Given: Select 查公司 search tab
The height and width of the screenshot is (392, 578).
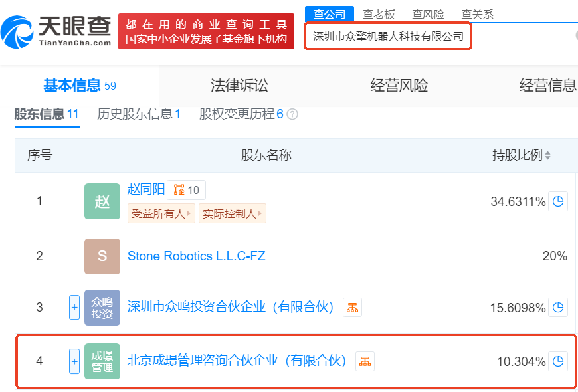Looking at the screenshot, I should (330, 14).
